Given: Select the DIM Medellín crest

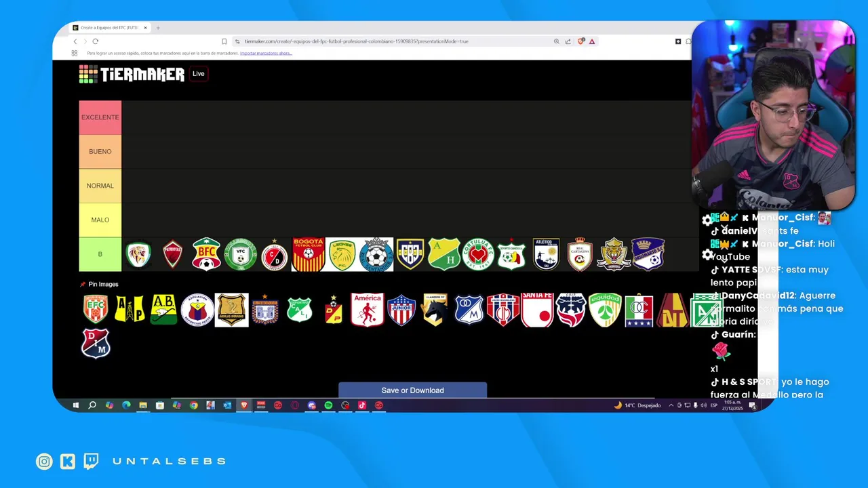Looking at the screenshot, I should [x=96, y=344].
